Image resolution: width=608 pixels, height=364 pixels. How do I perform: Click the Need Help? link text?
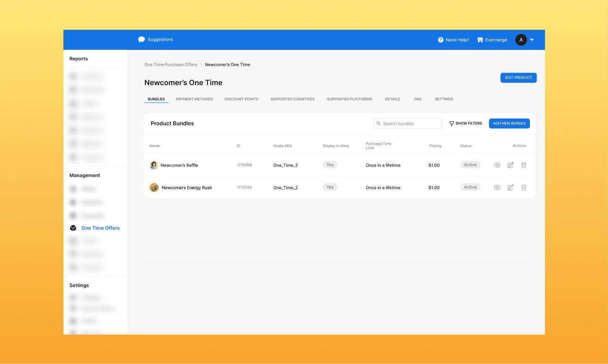(457, 40)
